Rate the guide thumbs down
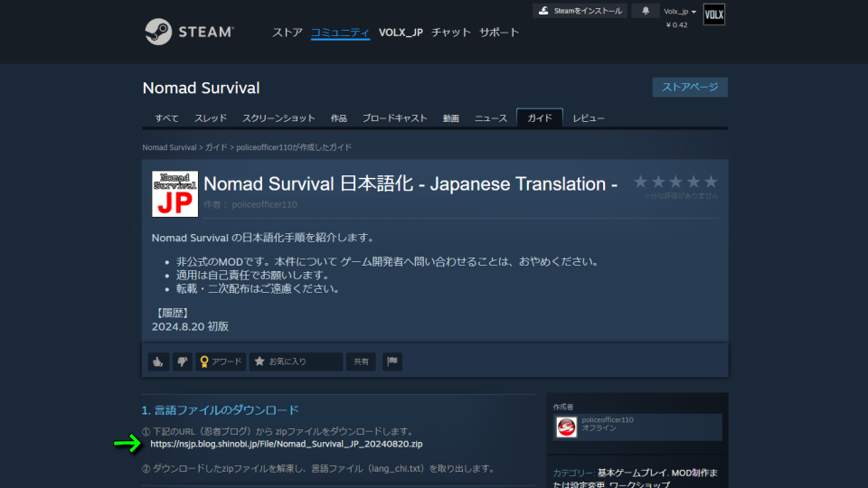 click(x=182, y=361)
